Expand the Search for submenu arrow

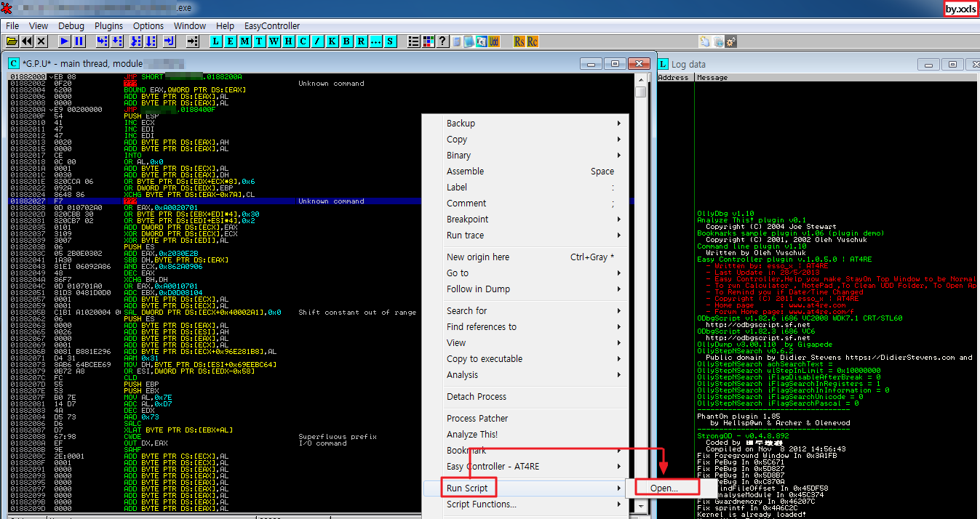[x=619, y=311]
